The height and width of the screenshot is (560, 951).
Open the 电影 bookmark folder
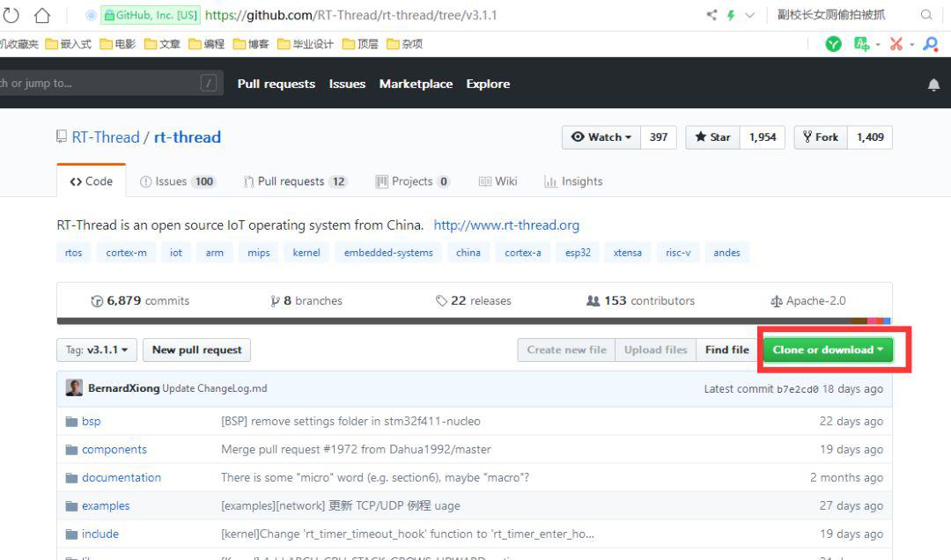(x=118, y=44)
